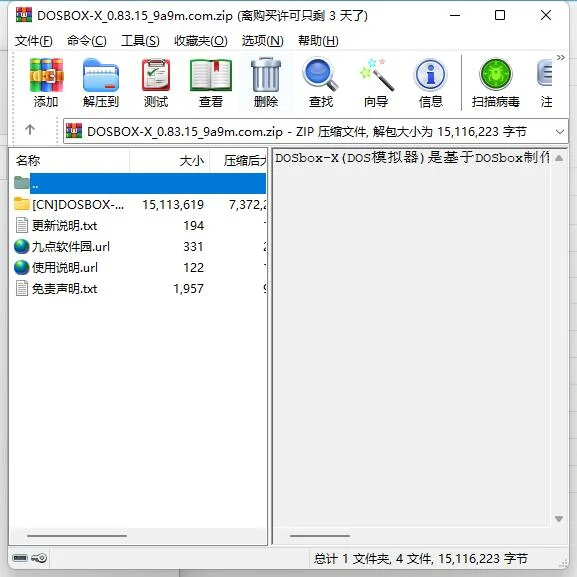
Task: Open the 工具(S) menu
Action: [x=140, y=40]
